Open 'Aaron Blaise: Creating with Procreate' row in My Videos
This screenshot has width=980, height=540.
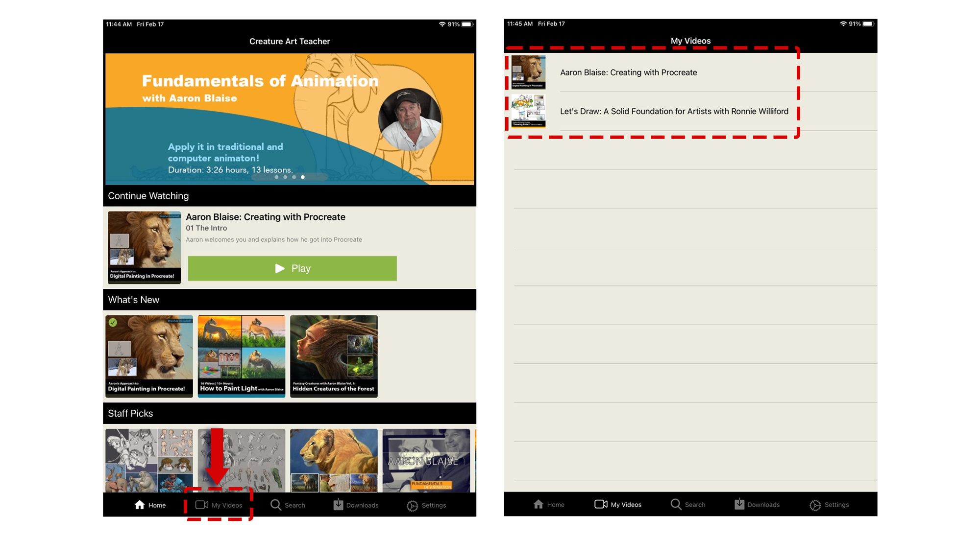[691, 72]
